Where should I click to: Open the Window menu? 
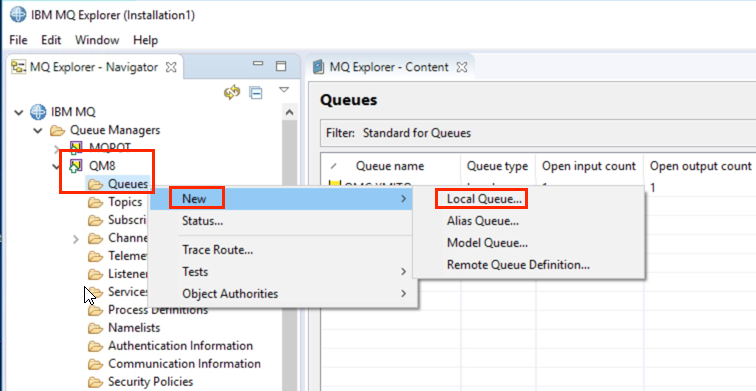(97, 40)
